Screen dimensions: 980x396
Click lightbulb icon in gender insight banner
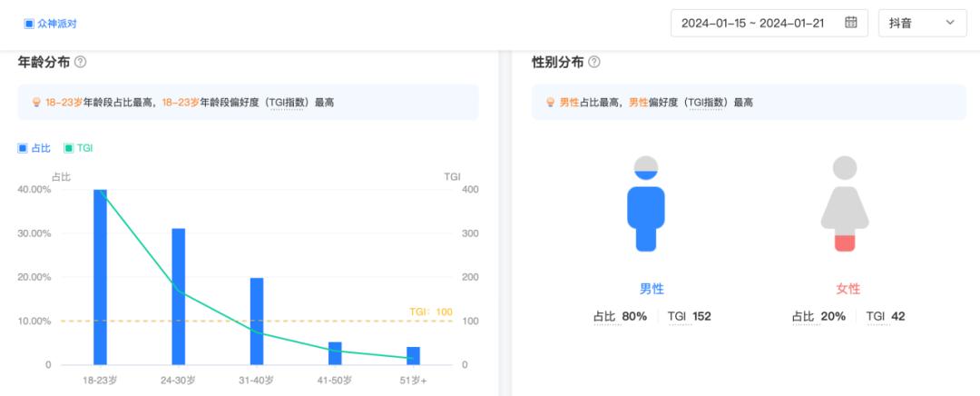coord(551,102)
